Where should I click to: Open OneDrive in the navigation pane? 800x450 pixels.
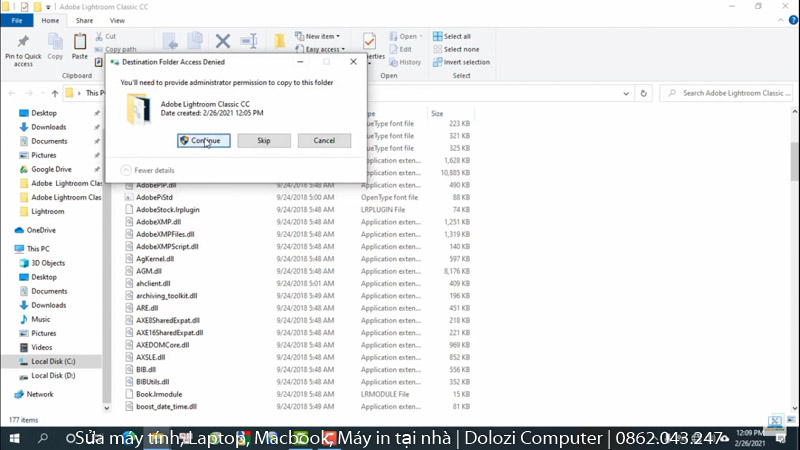coord(40,230)
